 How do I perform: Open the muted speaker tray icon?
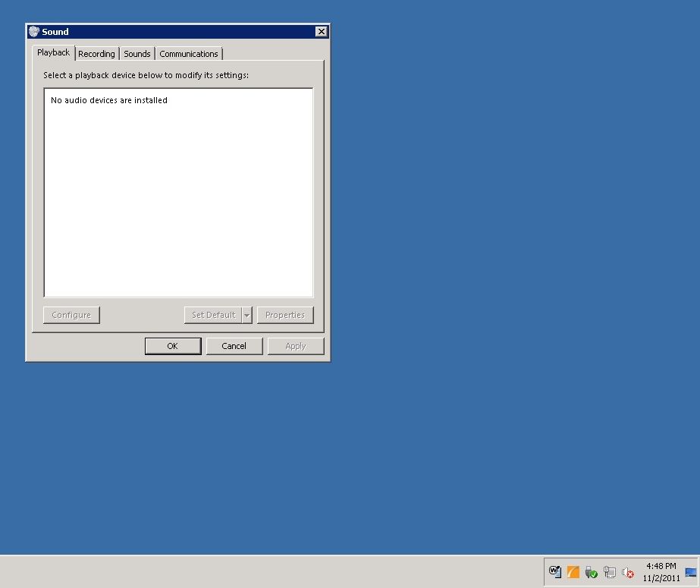click(628, 572)
